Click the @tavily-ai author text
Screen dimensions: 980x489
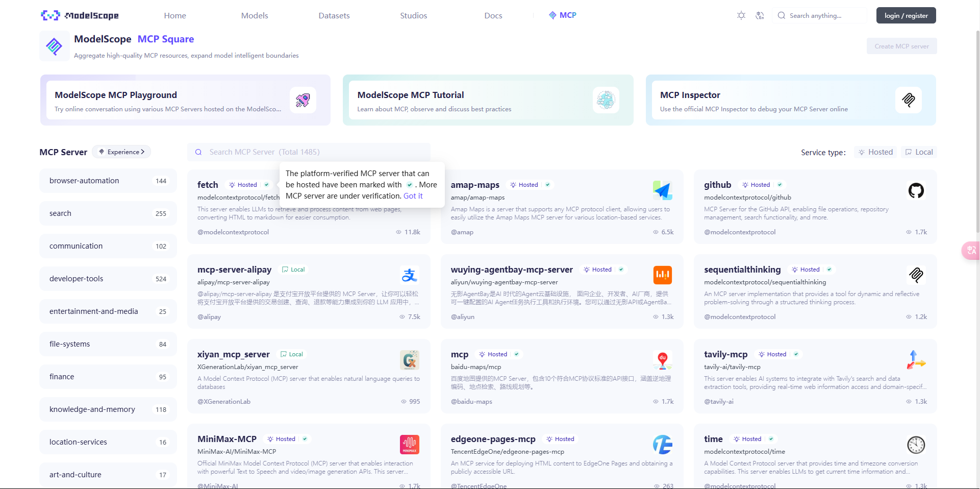point(719,402)
